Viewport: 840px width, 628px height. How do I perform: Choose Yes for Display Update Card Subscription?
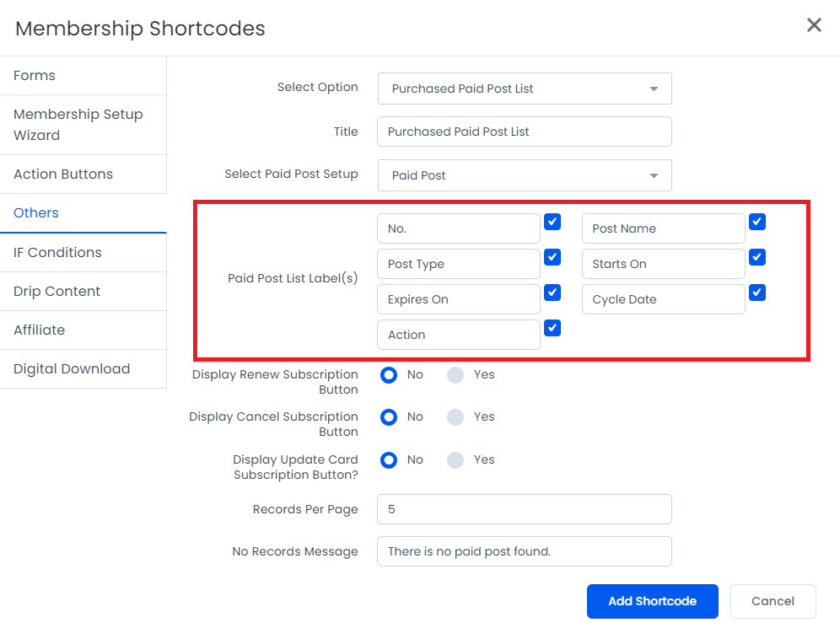coord(455,460)
